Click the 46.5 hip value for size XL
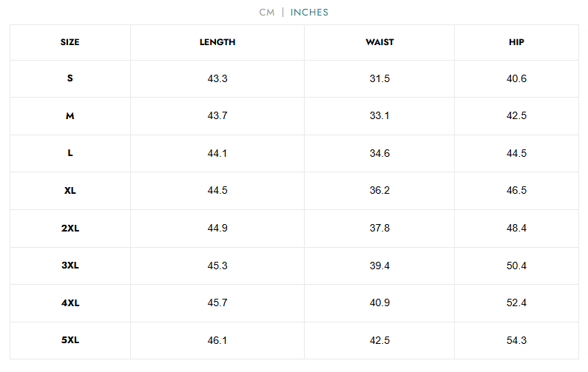 click(516, 191)
